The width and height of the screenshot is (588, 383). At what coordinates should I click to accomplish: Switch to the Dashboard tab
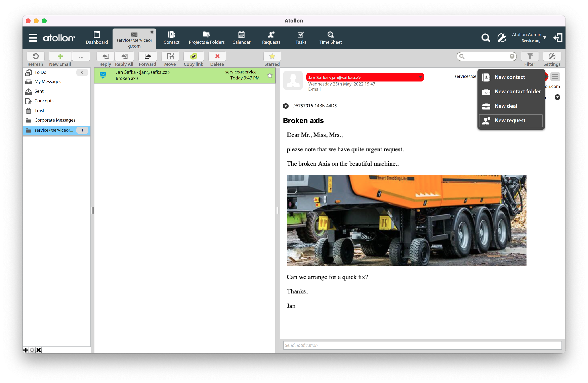coord(97,38)
